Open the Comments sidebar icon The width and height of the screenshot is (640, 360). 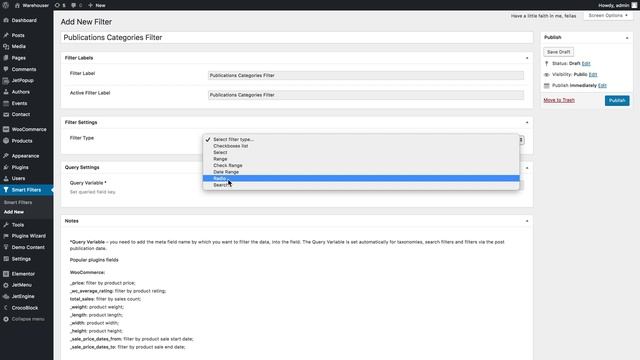[x=6, y=69]
